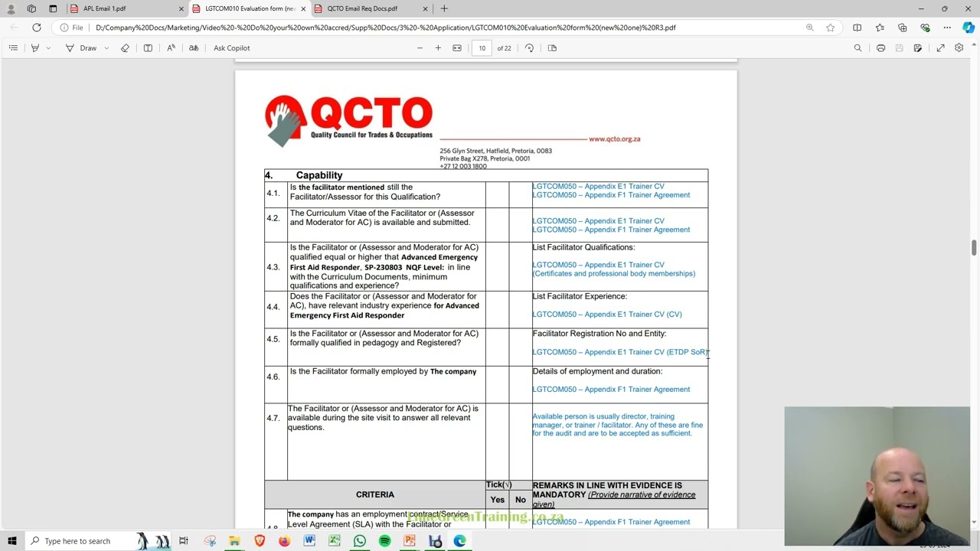Close the APL Email 1.pdf tab
Image resolution: width=980 pixels, height=551 pixels.
point(181,8)
